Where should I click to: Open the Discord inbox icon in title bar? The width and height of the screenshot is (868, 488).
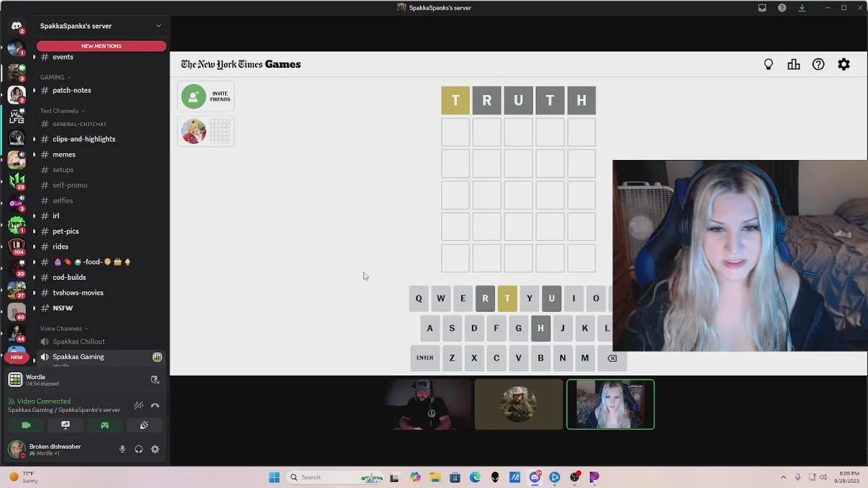point(762,8)
